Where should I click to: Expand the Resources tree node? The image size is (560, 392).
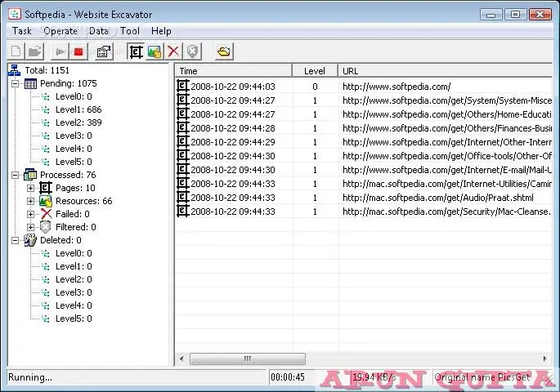(x=31, y=201)
